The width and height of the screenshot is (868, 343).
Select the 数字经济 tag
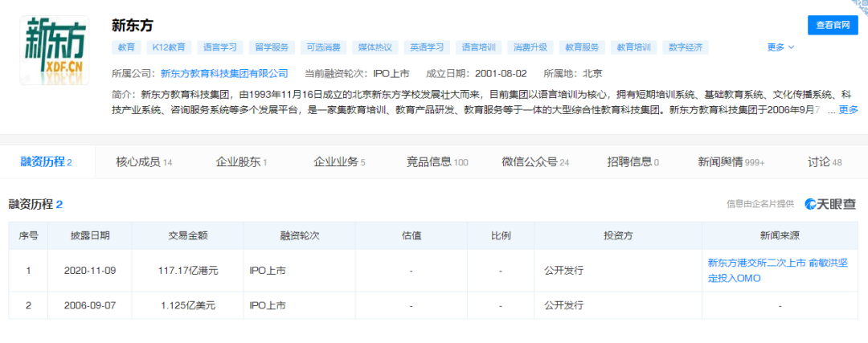coord(686,47)
